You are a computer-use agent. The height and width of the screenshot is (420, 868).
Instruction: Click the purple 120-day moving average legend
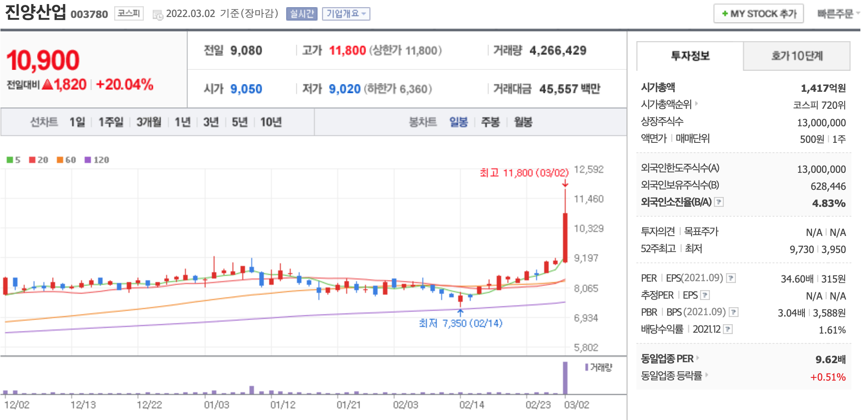point(97,160)
